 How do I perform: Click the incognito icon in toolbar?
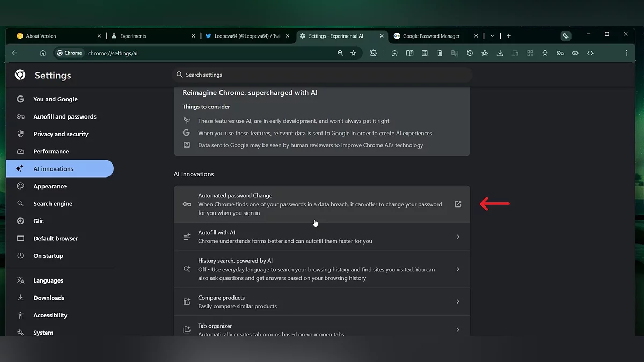pos(545,53)
